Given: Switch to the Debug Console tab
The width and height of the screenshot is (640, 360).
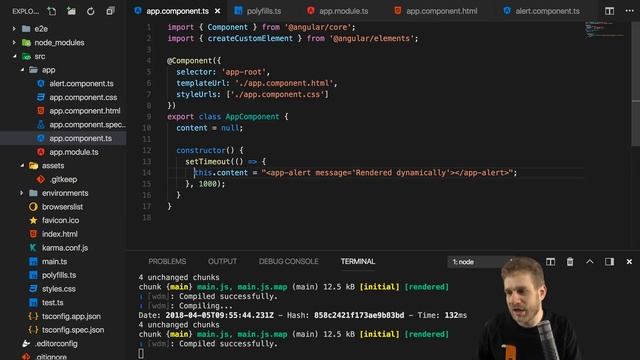Looking at the screenshot, I should [x=288, y=262].
